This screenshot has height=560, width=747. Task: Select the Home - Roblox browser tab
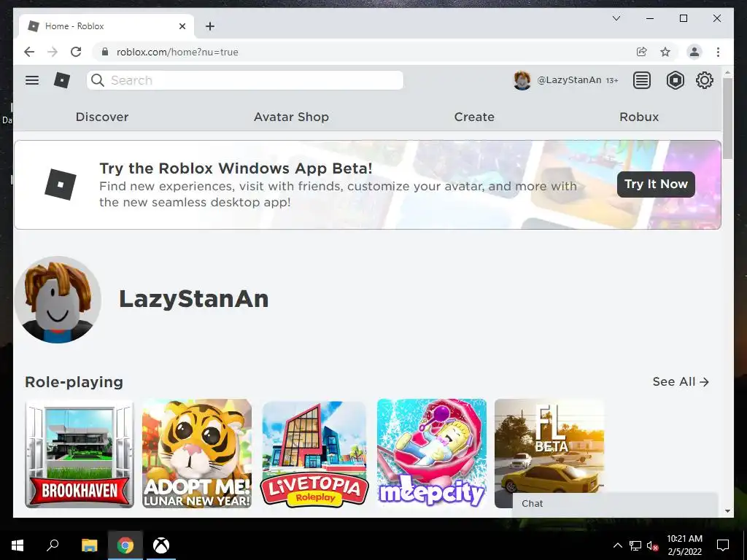(107, 26)
